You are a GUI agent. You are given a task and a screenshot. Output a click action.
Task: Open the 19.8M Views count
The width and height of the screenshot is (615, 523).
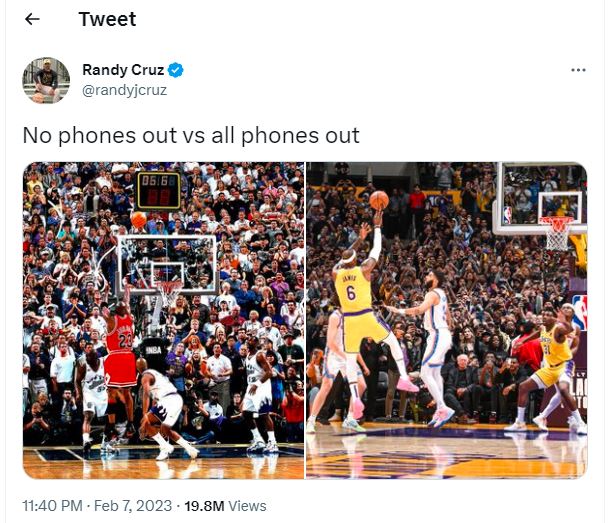pyautogui.click(x=225, y=506)
